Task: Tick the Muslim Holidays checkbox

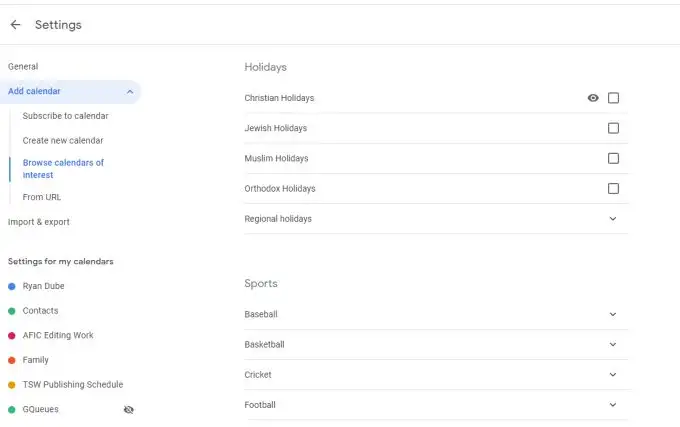Action: tap(613, 158)
